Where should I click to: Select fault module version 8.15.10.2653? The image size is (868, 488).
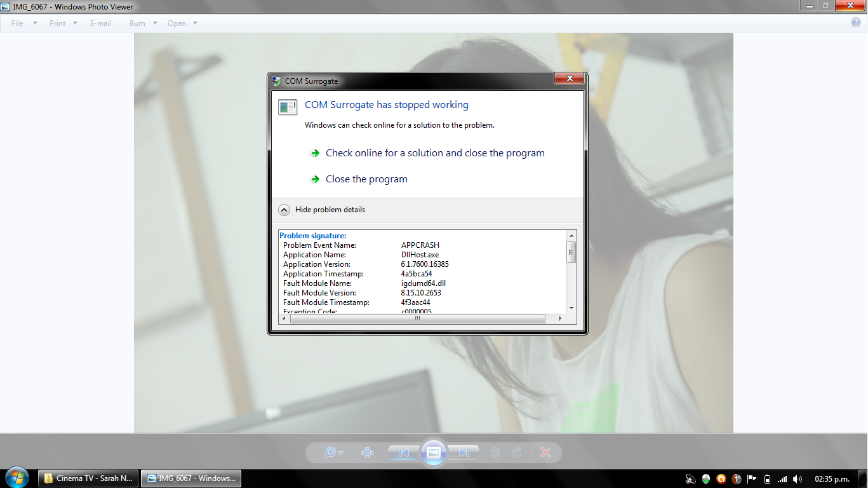pyautogui.click(x=421, y=293)
